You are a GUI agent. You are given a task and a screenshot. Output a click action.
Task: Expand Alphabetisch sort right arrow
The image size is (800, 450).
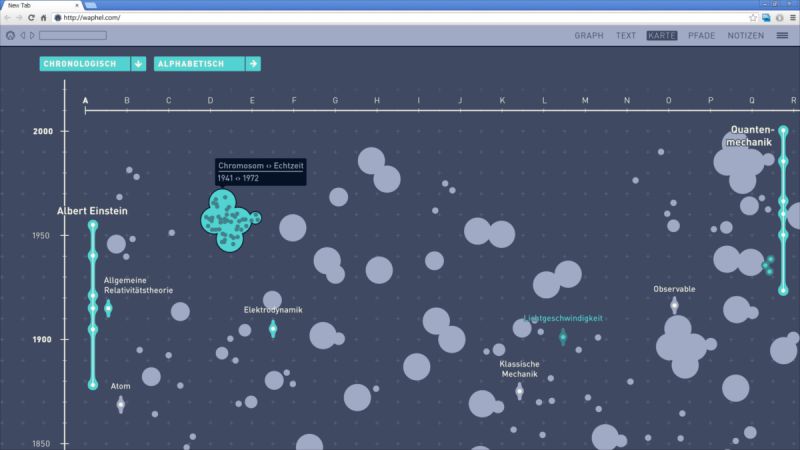[253, 64]
